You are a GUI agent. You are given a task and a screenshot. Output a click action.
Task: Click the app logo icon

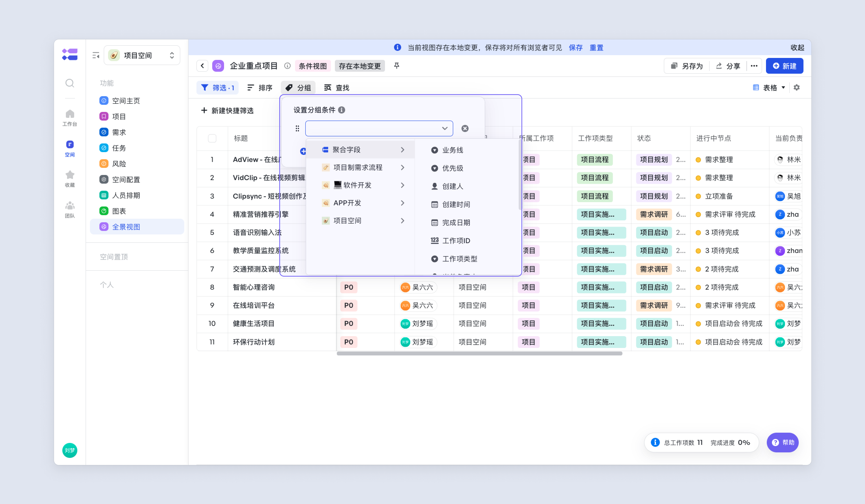(x=70, y=54)
